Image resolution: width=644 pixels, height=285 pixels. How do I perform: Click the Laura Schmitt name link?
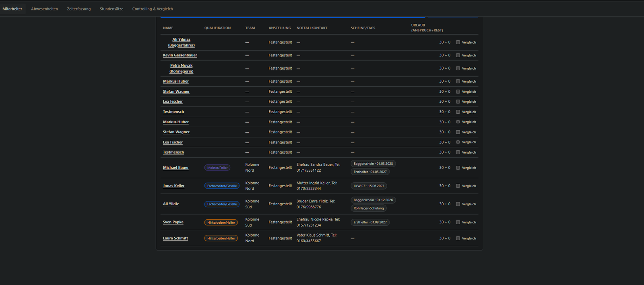pos(175,238)
